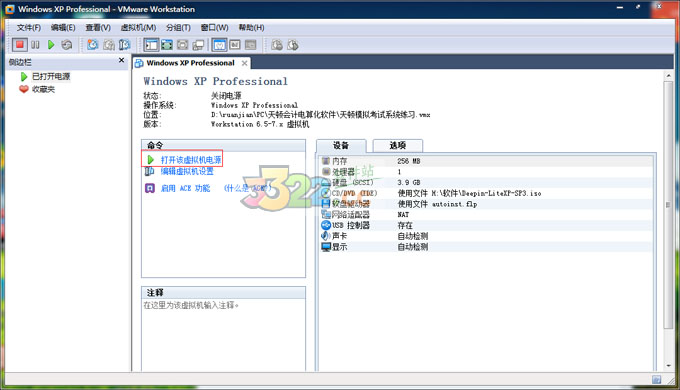Click 编辑虚拟机设置 link
Image resolution: width=680 pixels, height=390 pixels.
(x=187, y=171)
